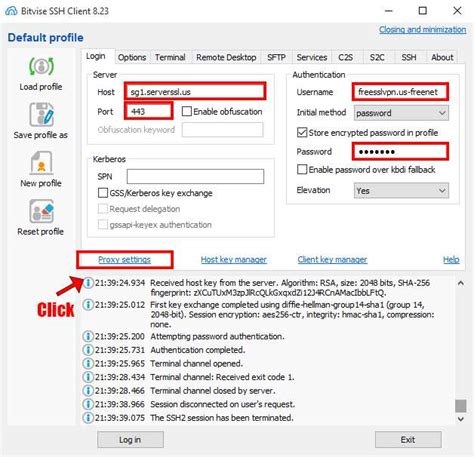
Task: Open Client key manager link
Action: pos(332,260)
